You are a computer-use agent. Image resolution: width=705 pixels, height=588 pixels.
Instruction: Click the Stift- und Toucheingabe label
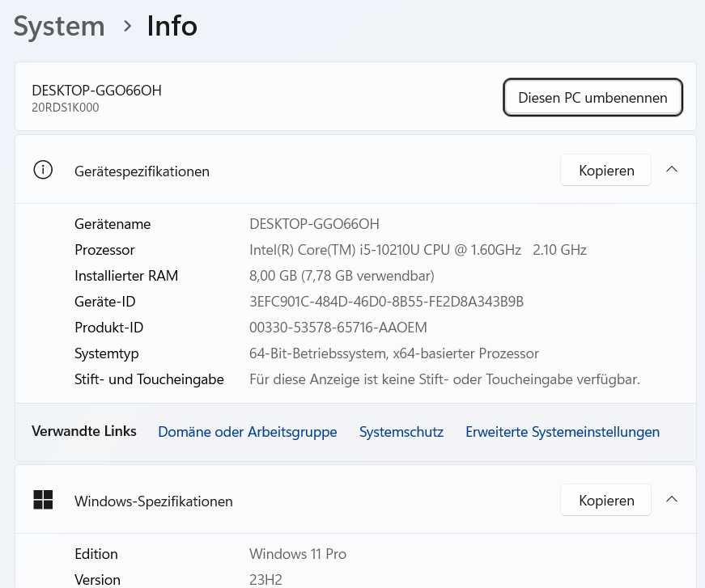149,379
